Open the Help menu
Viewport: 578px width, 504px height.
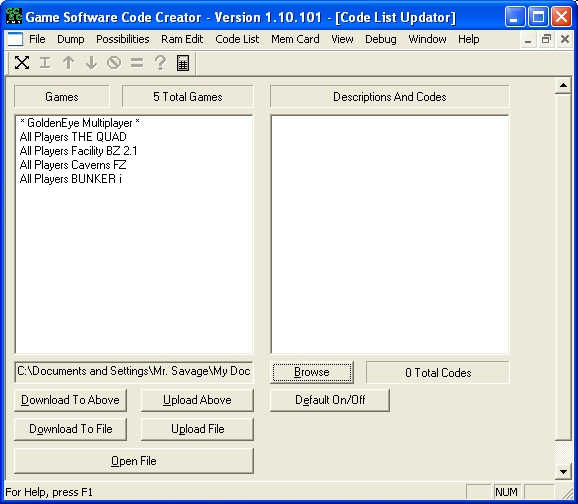pos(469,39)
